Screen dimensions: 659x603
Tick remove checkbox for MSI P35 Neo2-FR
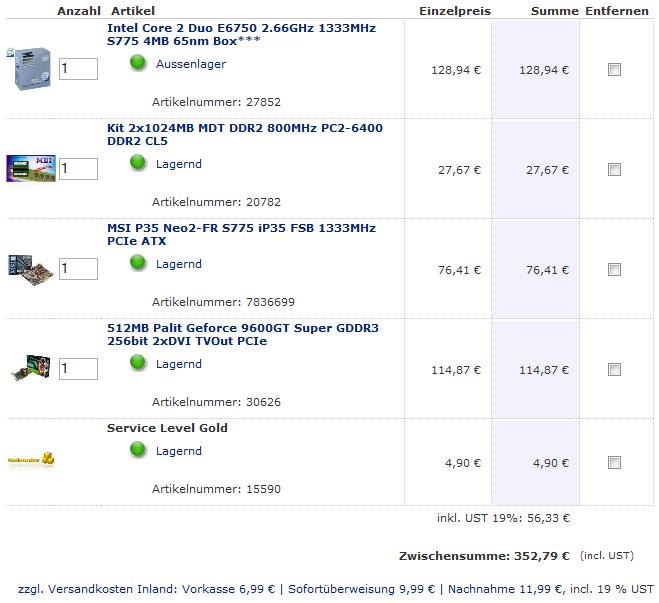(x=614, y=269)
